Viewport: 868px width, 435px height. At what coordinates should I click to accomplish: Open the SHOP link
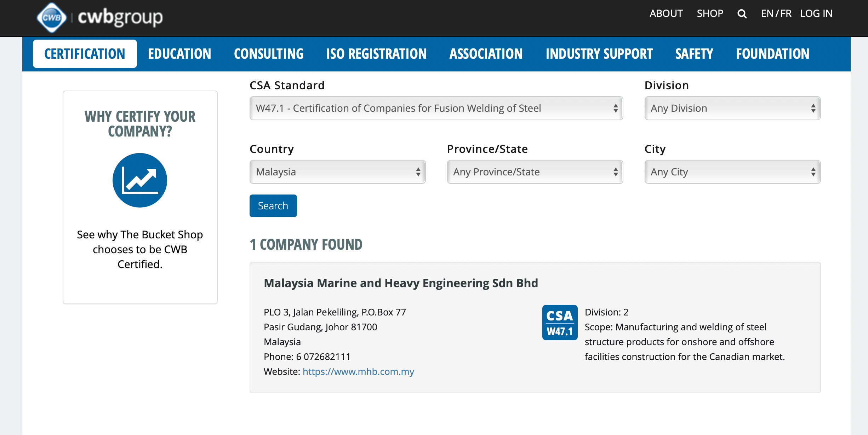710,14
